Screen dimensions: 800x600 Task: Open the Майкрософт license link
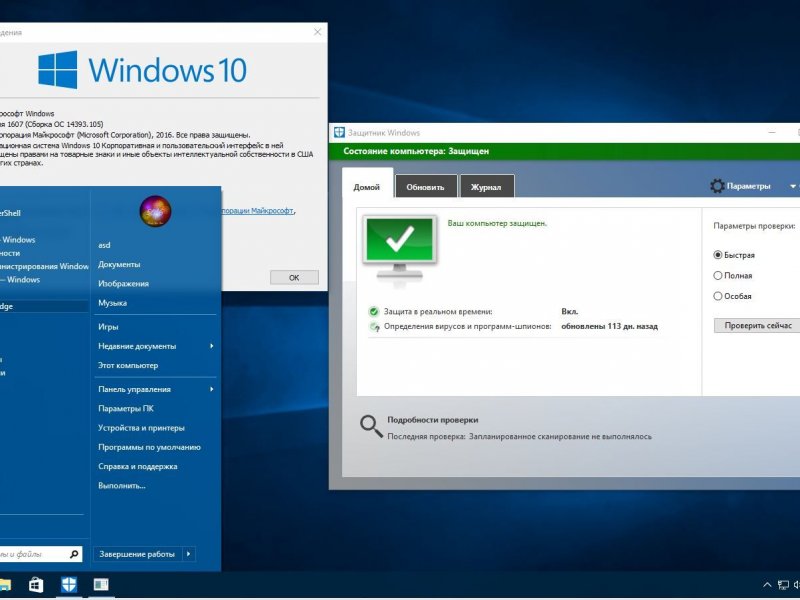tap(258, 210)
